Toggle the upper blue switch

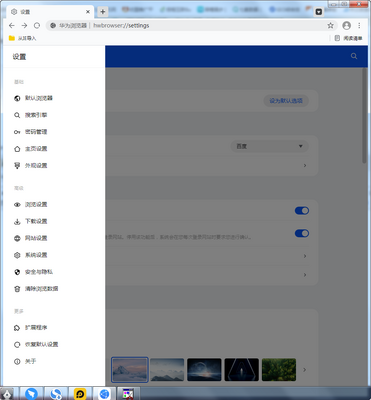[302, 211]
